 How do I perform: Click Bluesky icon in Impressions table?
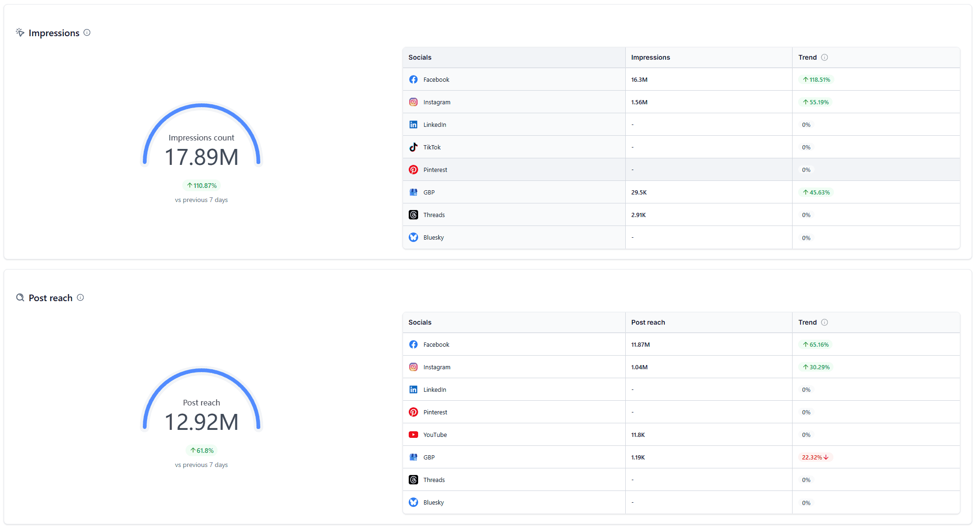point(413,237)
